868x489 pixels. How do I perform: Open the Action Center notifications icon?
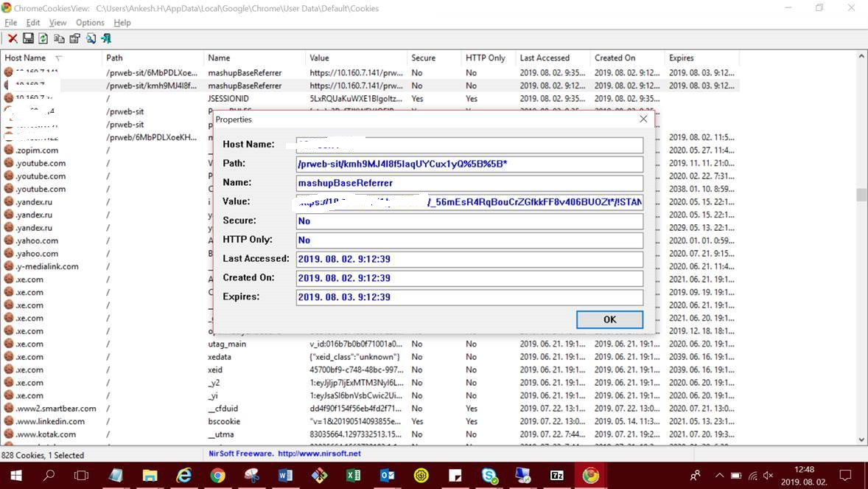(x=845, y=475)
